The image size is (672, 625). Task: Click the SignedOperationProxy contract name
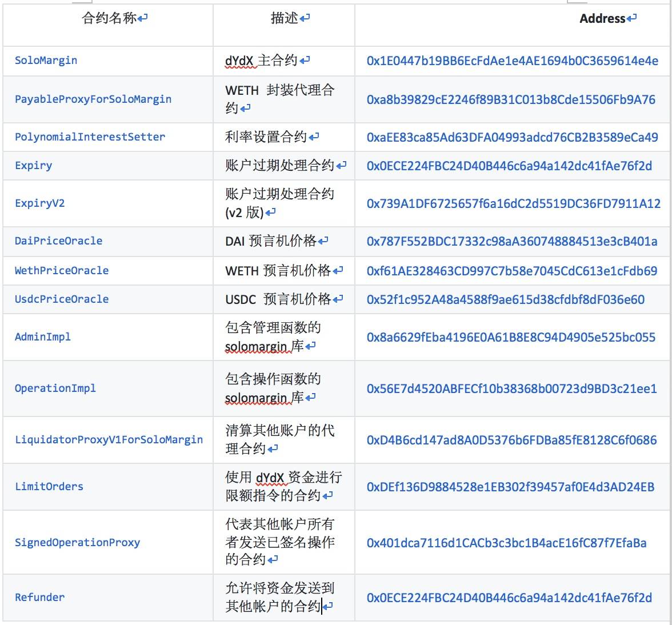tap(78, 543)
